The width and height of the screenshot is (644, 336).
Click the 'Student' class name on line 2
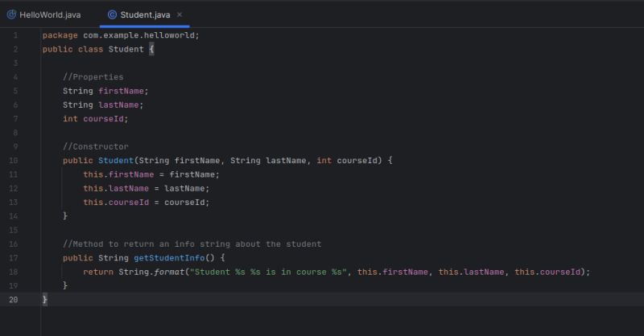(x=126, y=49)
